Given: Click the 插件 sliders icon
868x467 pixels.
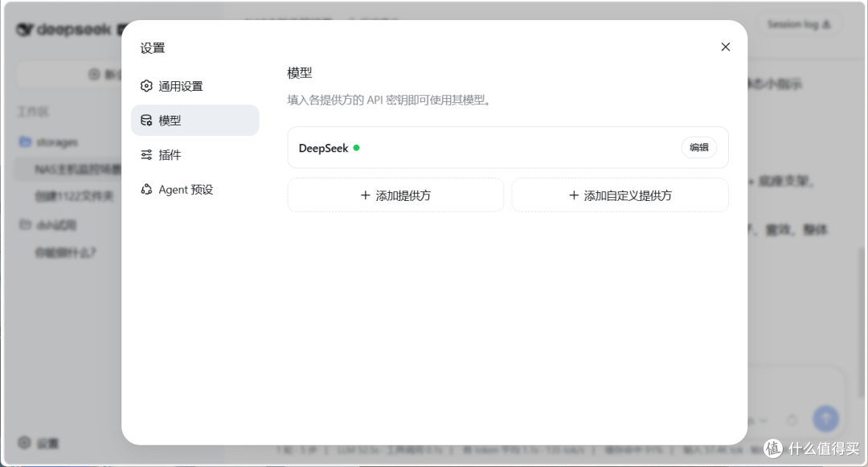Looking at the screenshot, I should (146, 155).
